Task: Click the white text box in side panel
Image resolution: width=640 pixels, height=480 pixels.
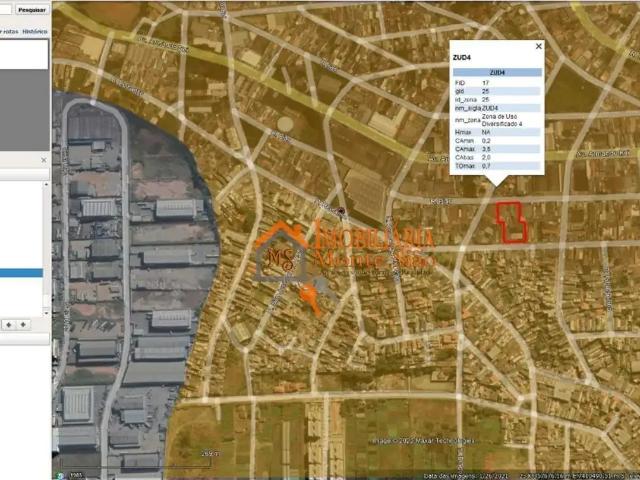Action: click(24, 54)
